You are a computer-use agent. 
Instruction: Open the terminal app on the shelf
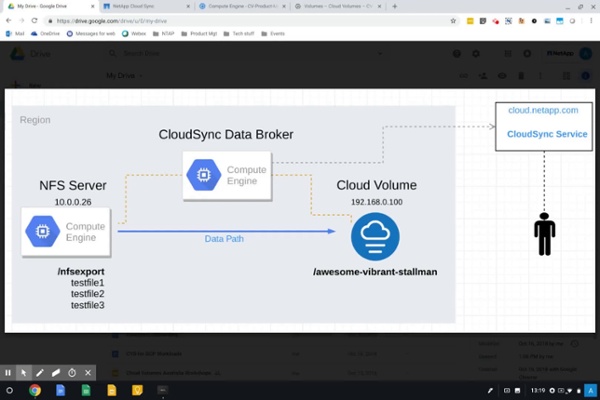[x=163, y=390]
